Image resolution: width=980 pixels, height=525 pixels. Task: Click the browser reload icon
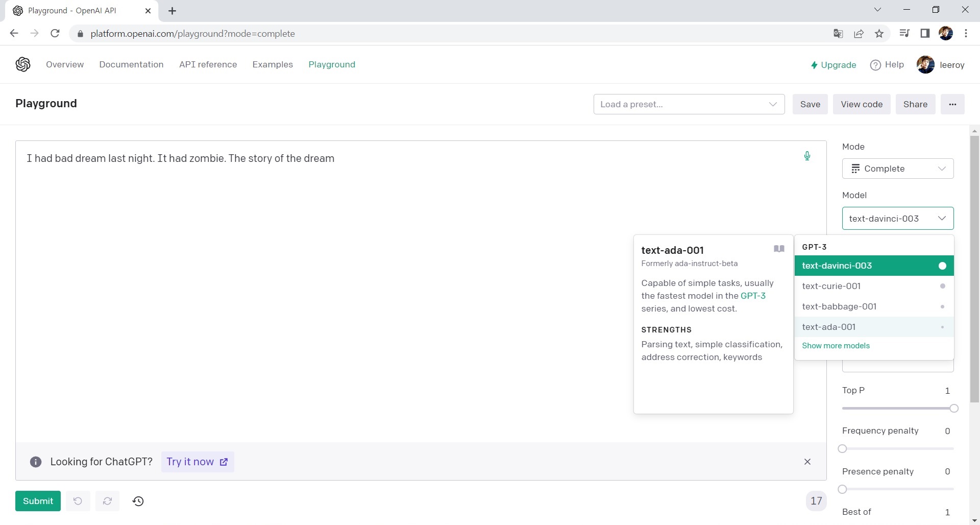click(x=55, y=34)
